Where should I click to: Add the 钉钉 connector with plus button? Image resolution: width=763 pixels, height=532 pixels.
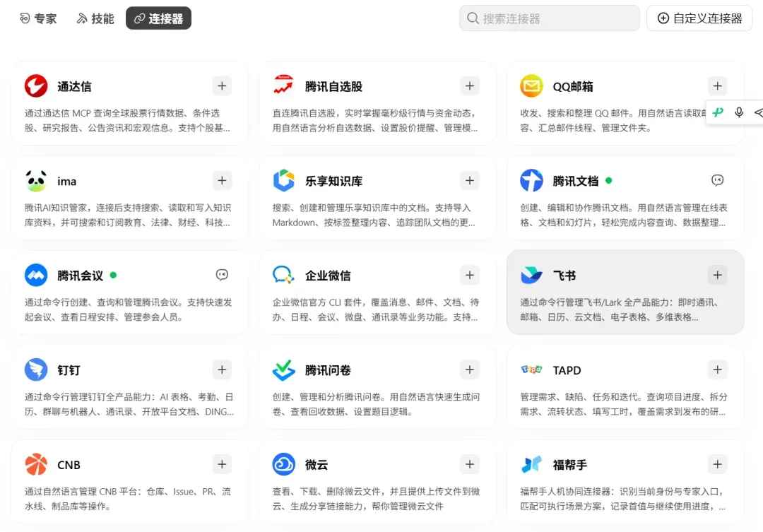[x=222, y=370]
